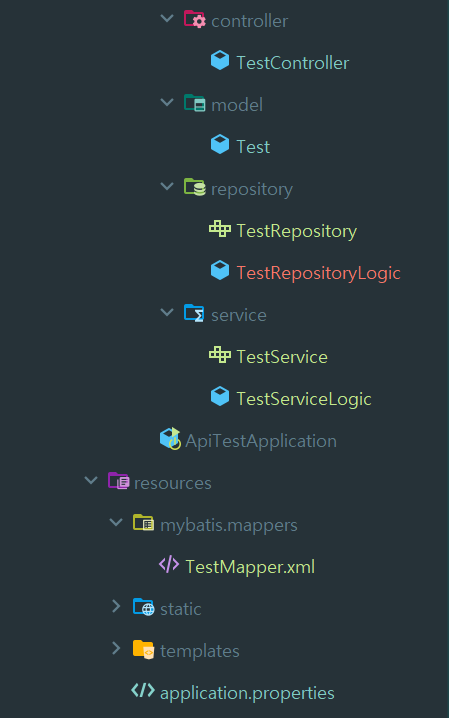Click the templates folder icon
The image size is (449, 718).
point(143,649)
